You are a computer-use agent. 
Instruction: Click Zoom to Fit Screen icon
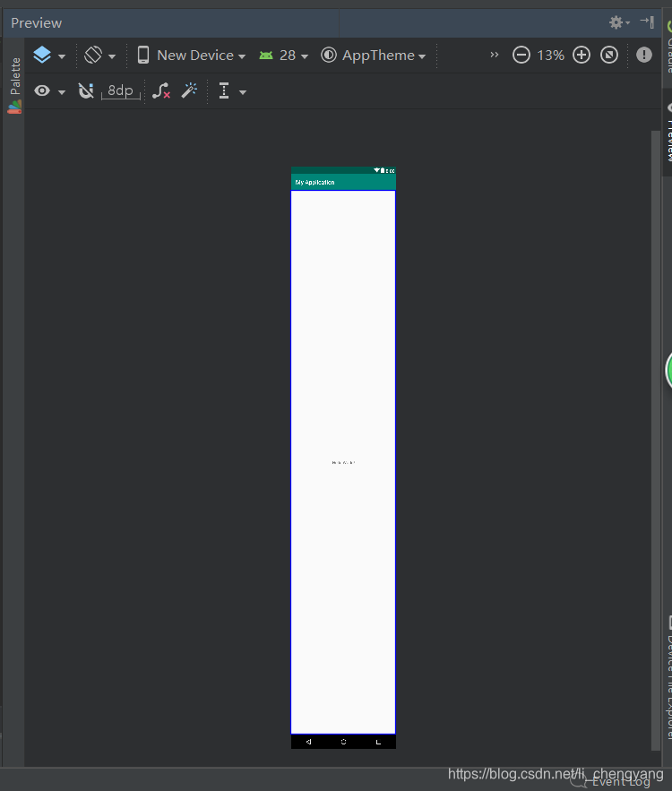[609, 55]
